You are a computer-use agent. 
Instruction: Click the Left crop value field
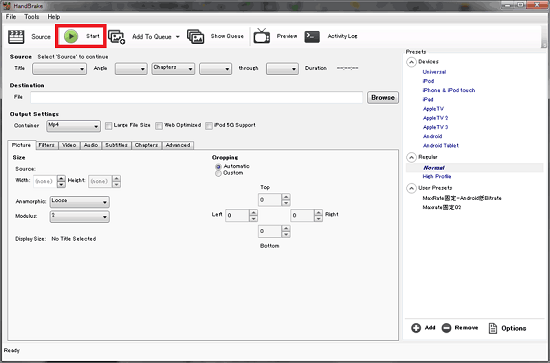pos(237,215)
